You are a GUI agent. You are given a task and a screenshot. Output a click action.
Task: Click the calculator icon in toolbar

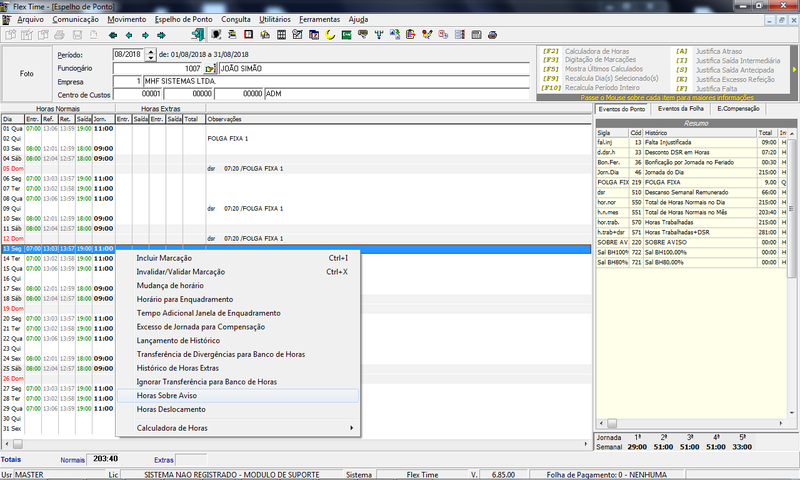(476, 35)
